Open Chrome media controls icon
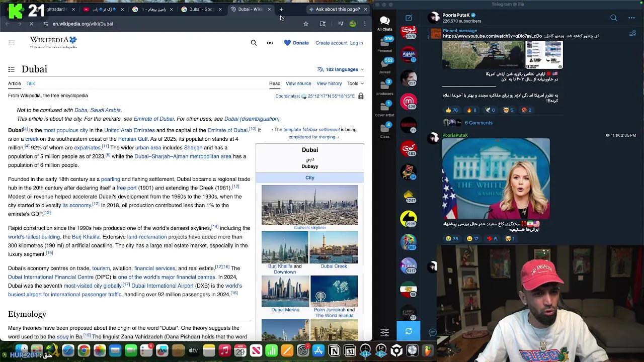 341,24
